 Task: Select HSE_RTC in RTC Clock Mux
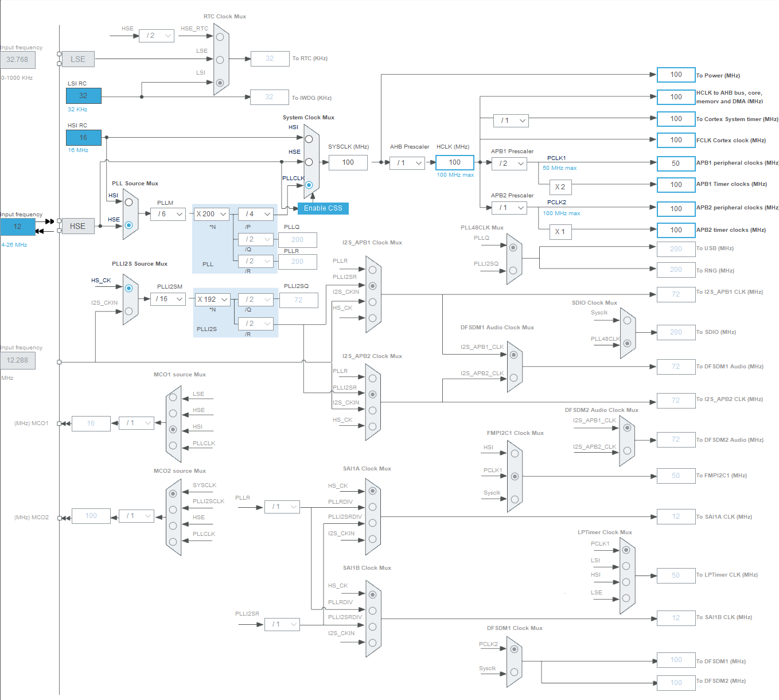pyautogui.click(x=220, y=37)
